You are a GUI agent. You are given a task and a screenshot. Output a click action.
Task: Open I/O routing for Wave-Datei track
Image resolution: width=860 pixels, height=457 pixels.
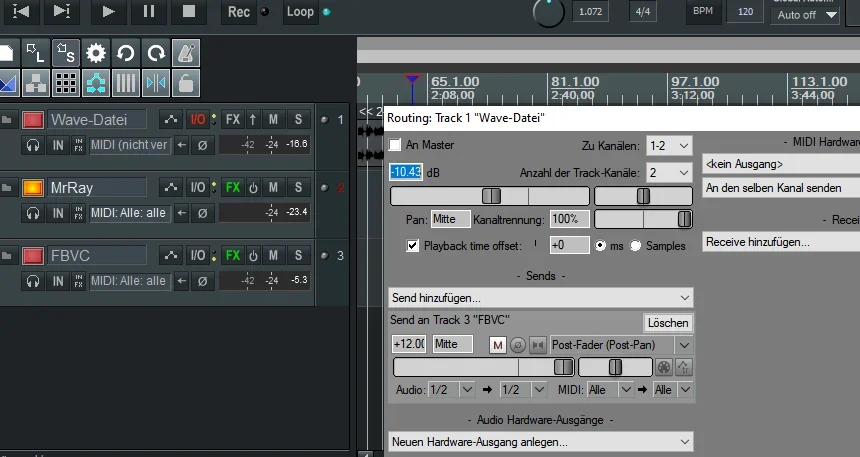pos(197,119)
